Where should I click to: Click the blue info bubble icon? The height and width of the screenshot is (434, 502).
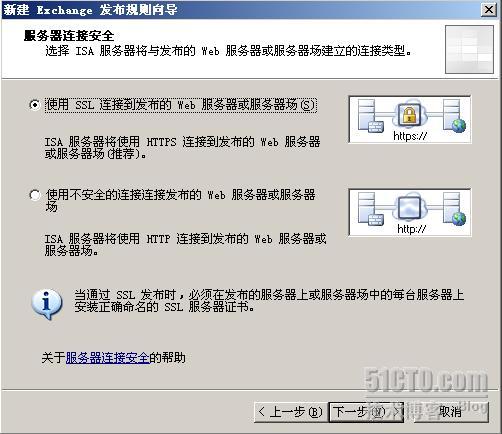click(x=47, y=304)
